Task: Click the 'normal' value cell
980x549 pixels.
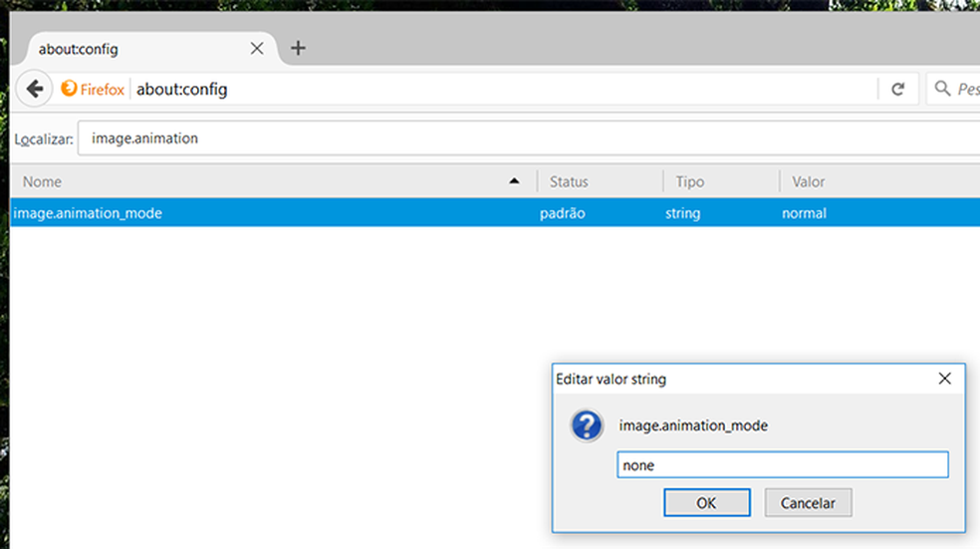Action: [x=804, y=213]
